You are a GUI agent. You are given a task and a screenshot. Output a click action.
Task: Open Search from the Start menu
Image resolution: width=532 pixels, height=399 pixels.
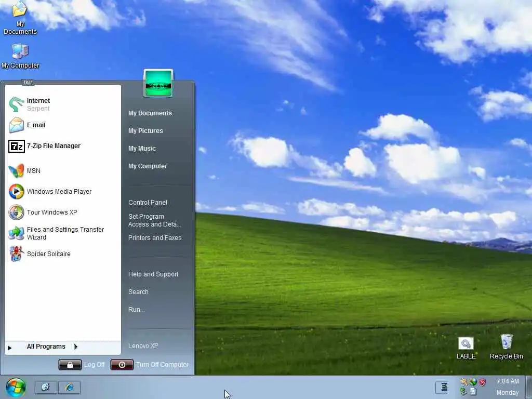pos(138,292)
